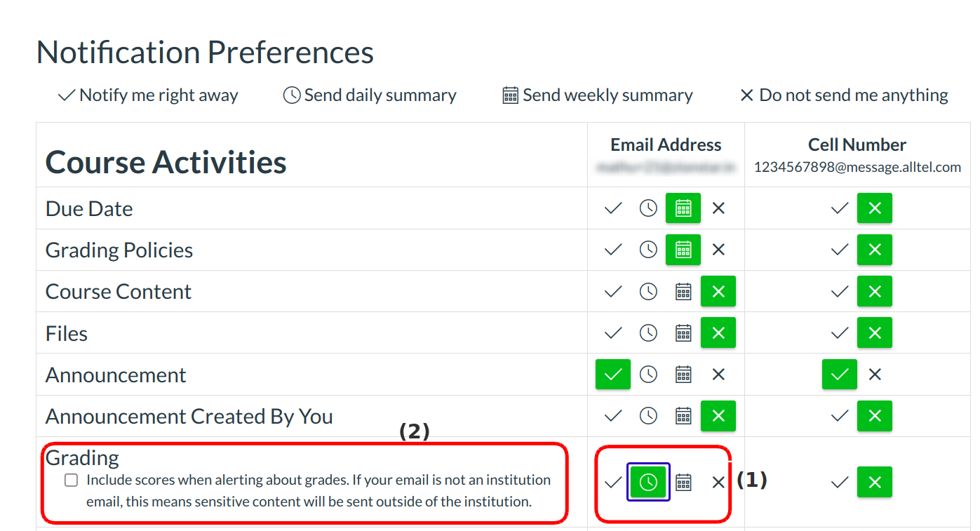Select weekly summary for Grading Policies emails
Screen dimensions: 980x531
pyautogui.click(x=683, y=250)
